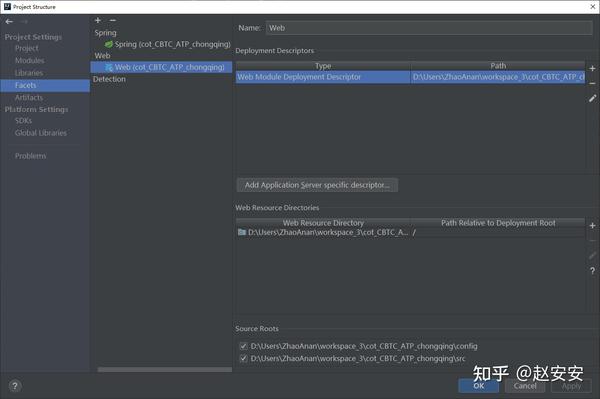The width and height of the screenshot is (600, 399).
Task: Click the back navigation arrow
Action: pyautogui.click(x=9, y=22)
